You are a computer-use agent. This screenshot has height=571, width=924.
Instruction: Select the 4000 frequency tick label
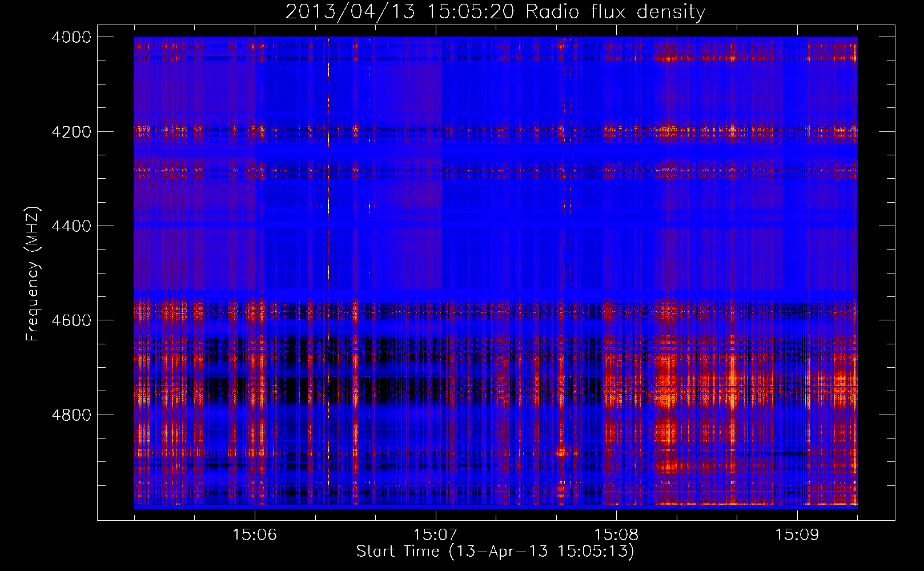(71, 37)
